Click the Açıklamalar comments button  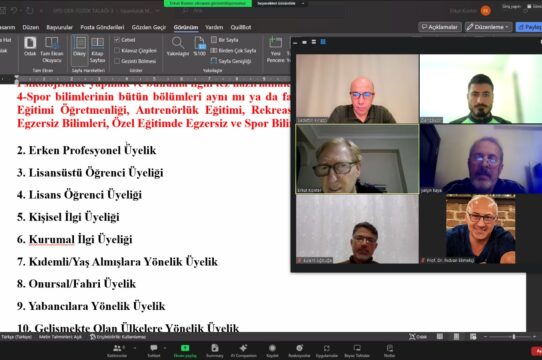pos(440,27)
